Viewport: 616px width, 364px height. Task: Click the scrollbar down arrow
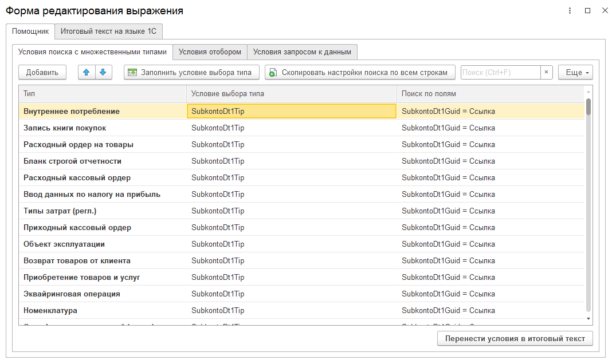point(588,319)
